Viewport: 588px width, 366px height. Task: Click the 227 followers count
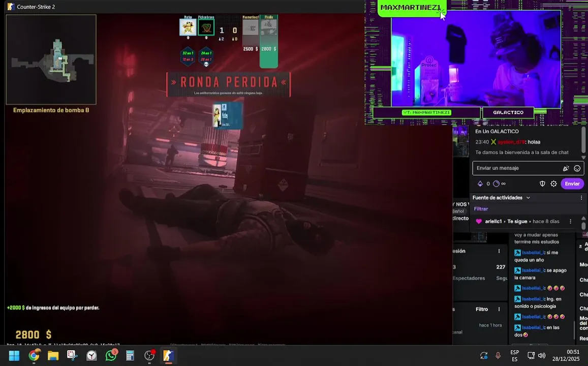click(501, 267)
